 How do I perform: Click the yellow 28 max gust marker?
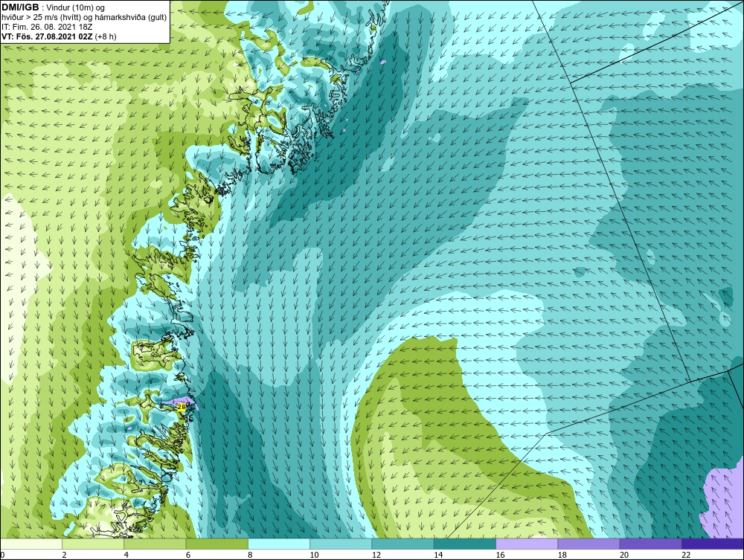tap(182, 406)
